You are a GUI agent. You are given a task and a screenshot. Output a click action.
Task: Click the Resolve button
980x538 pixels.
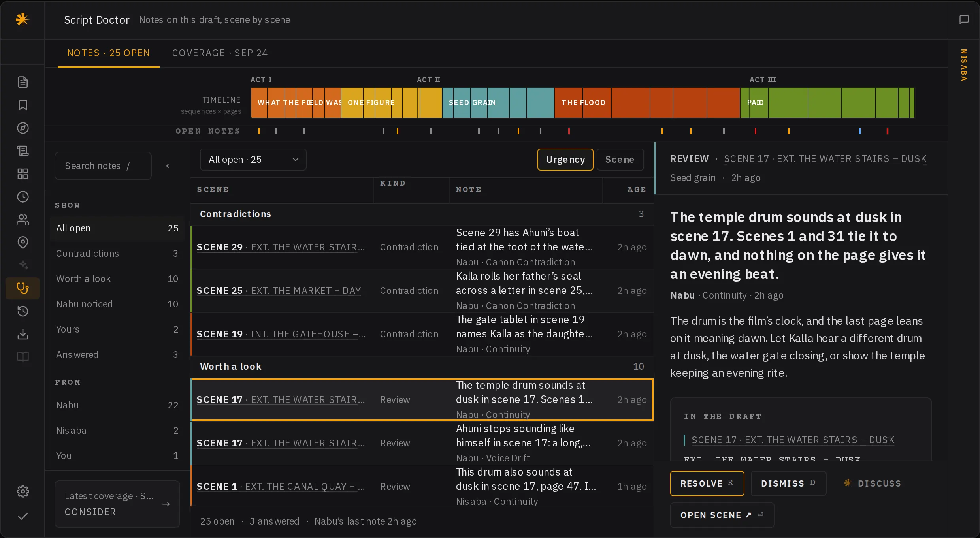(x=707, y=483)
